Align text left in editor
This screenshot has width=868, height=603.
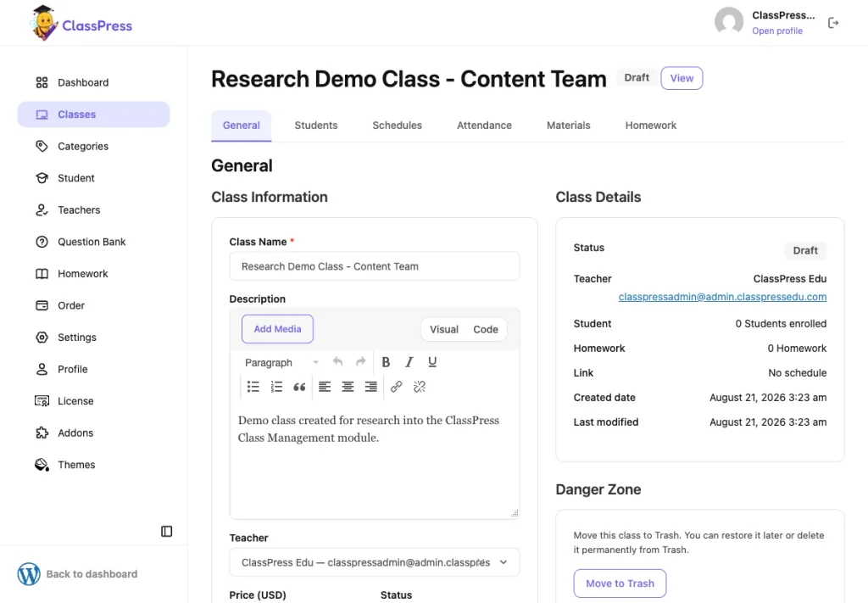tap(325, 387)
